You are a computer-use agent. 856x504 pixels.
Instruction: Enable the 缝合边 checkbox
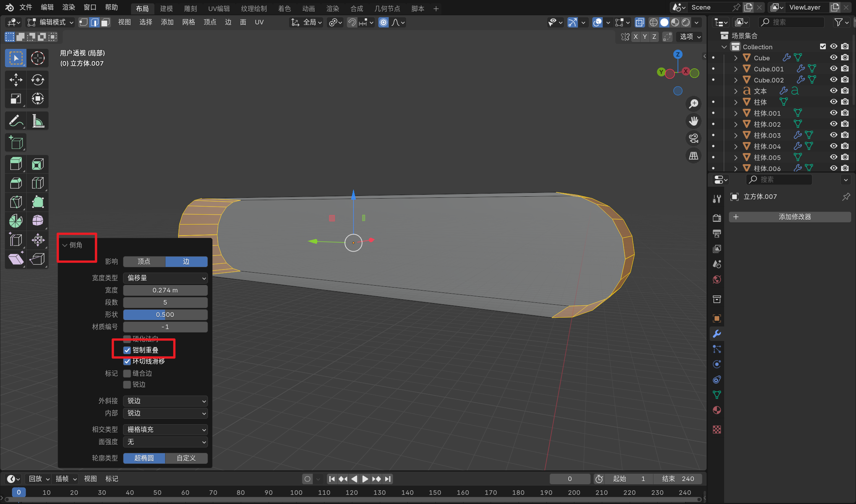[x=127, y=373]
